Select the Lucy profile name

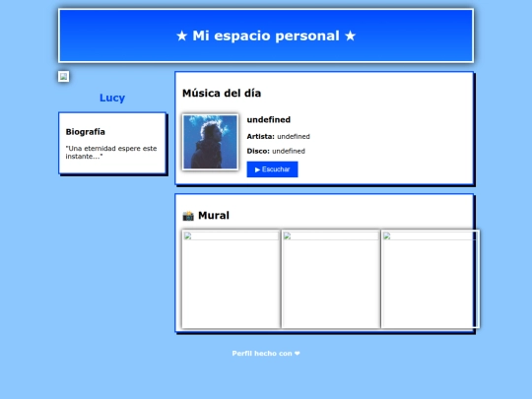[x=112, y=98]
